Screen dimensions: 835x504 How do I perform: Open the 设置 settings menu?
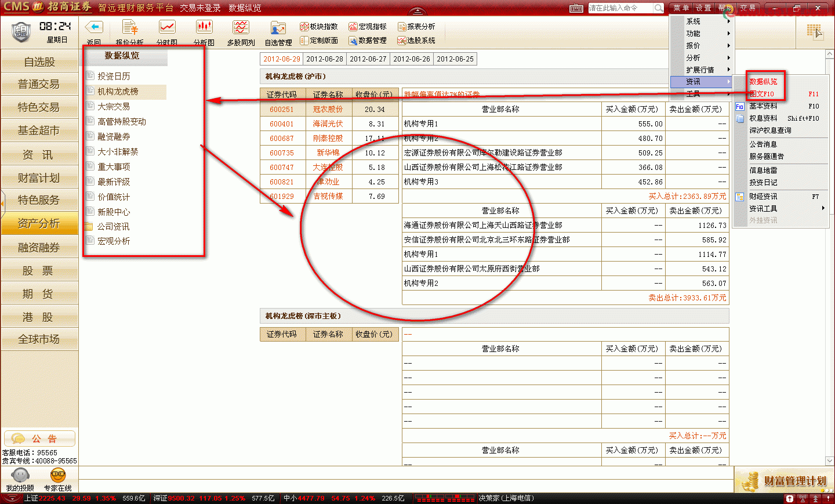click(x=703, y=8)
